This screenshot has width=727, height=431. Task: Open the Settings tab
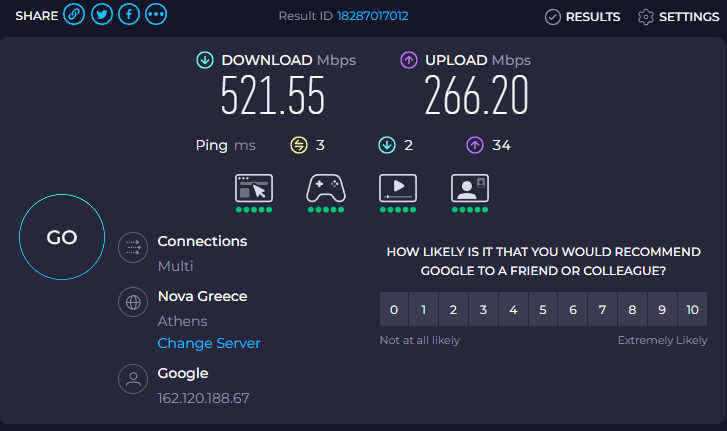678,17
